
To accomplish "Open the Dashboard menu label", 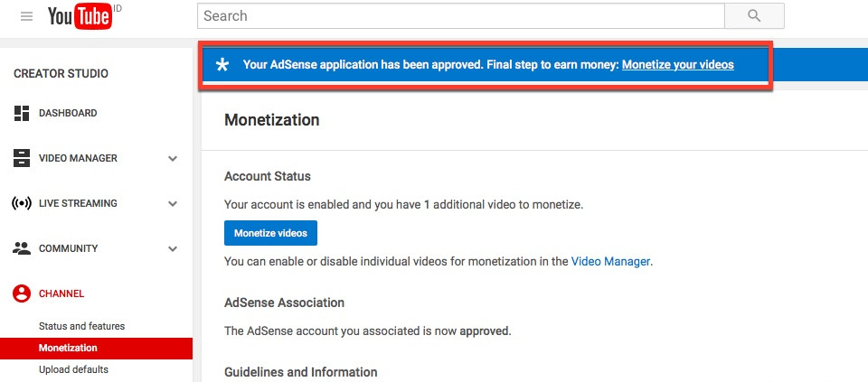I will pos(68,113).
